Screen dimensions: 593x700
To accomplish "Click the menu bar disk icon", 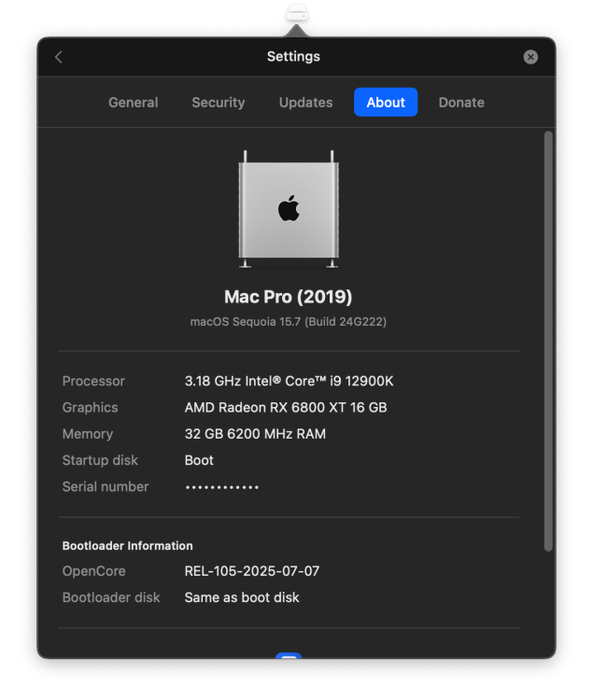I will (x=297, y=12).
